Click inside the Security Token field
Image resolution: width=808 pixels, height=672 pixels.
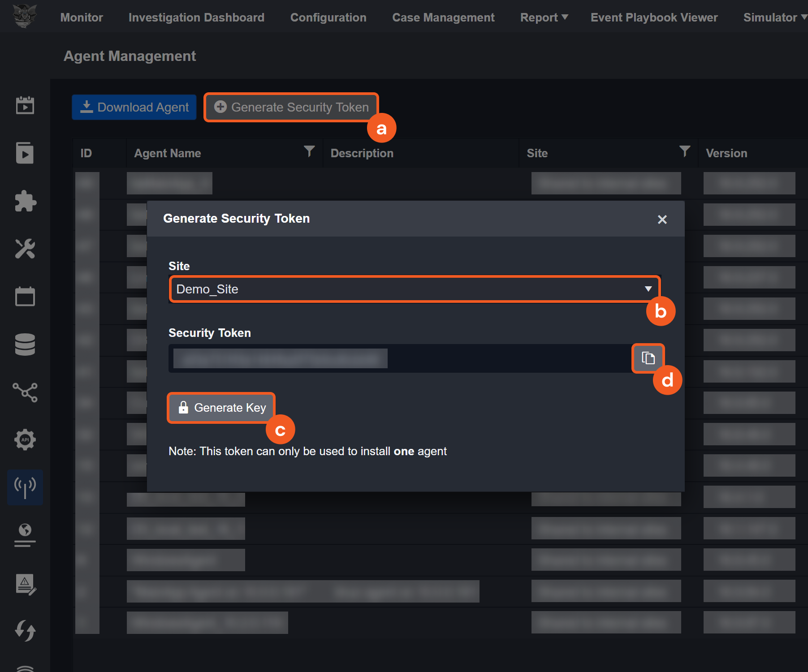tap(400, 358)
